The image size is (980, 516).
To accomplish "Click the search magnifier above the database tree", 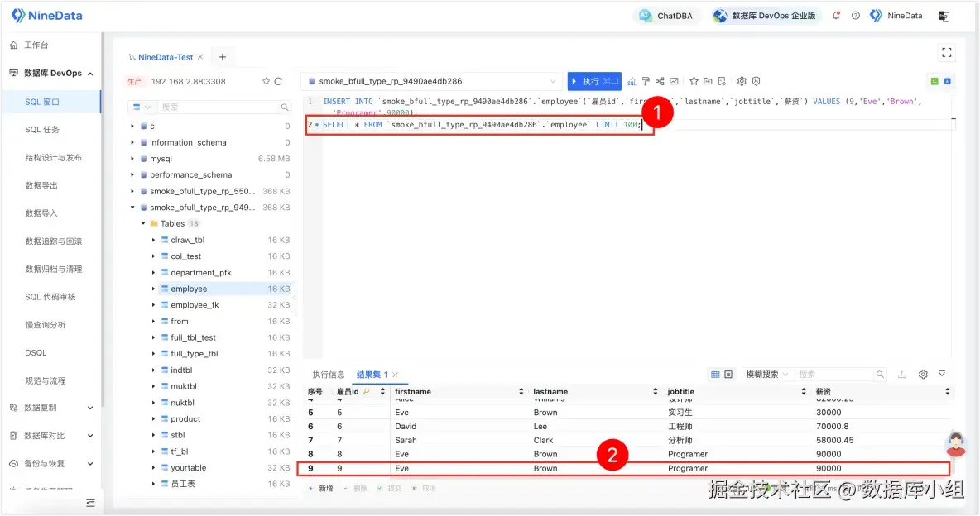I will coord(286,107).
